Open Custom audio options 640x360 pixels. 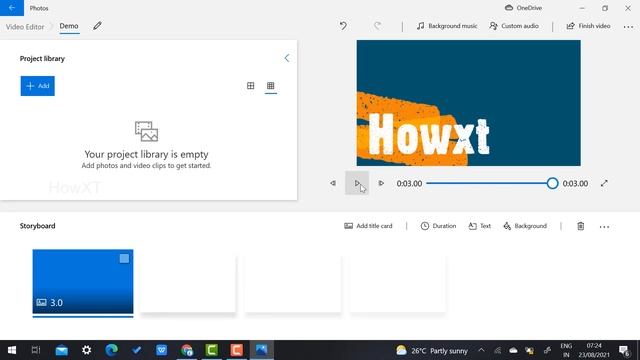(x=514, y=26)
